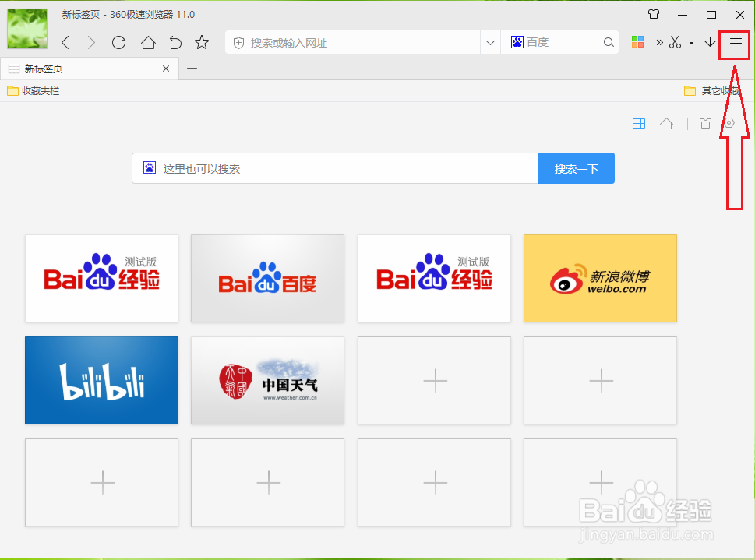This screenshot has height=560, width=755.
Task: Click the t-shirt skin theme icon
Action: tap(705, 123)
